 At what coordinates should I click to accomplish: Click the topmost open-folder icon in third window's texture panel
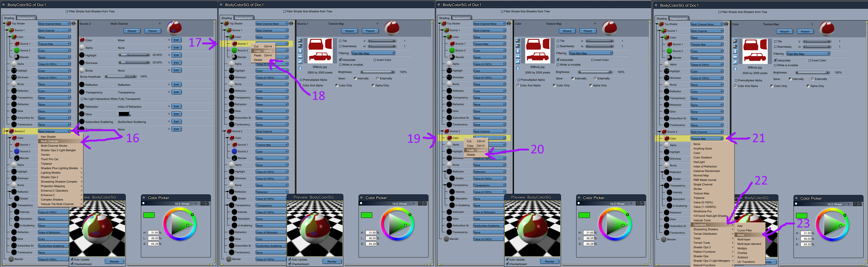click(518, 40)
